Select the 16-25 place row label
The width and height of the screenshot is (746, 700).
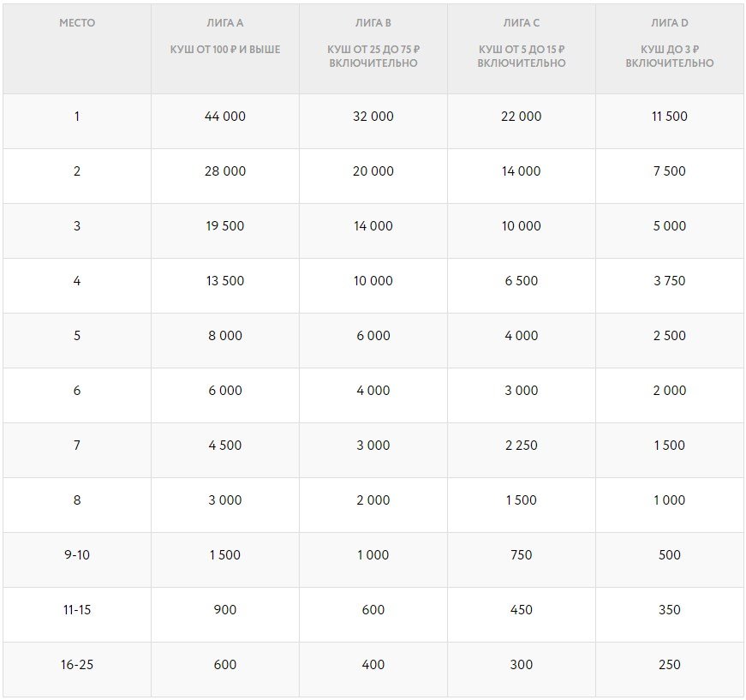point(77,665)
